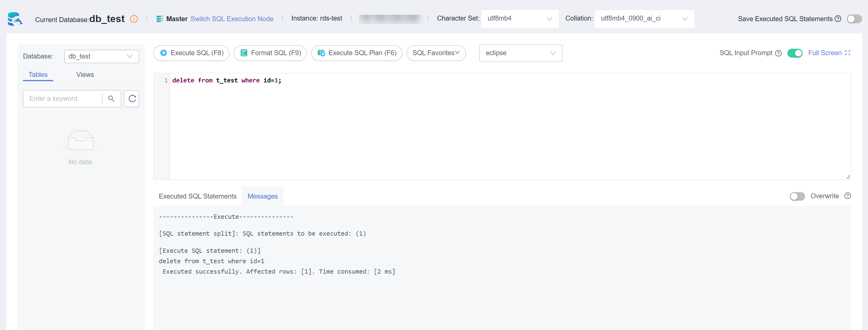Click the Overwrite help question icon
This screenshot has height=330, width=868.
[x=848, y=196]
